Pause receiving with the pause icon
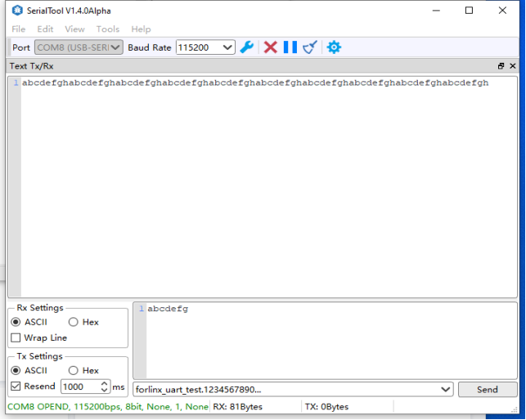 tap(290, 47)
